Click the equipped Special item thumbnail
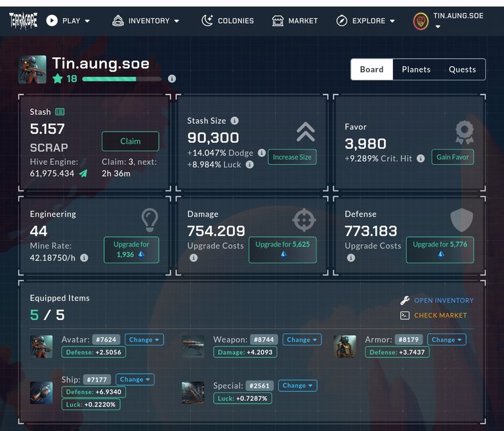504x431 pixels. [193, 392]
